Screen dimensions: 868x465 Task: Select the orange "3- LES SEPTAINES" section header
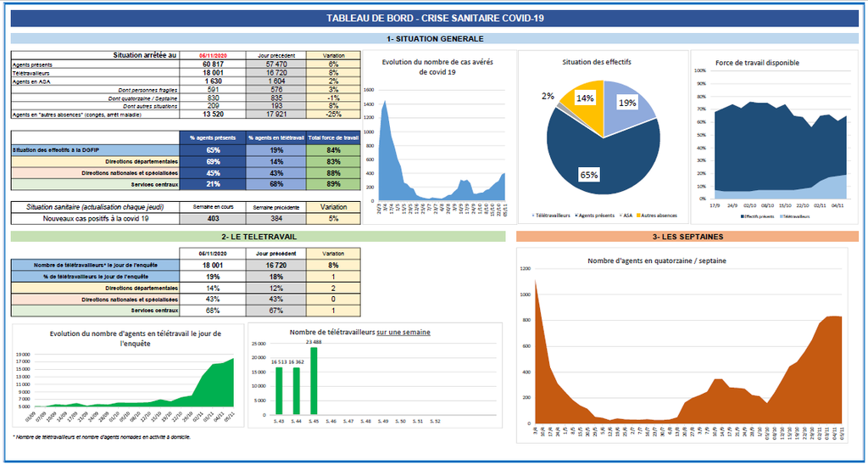[685, 237]
